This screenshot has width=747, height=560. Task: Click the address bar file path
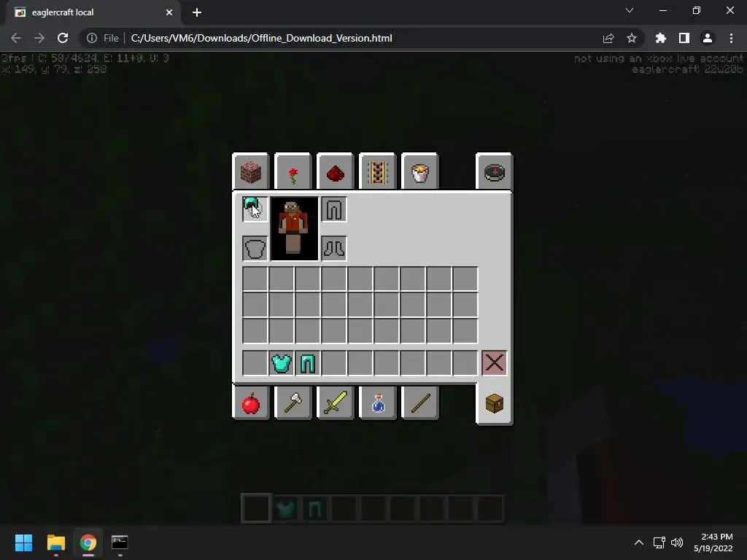pos(262,38)
